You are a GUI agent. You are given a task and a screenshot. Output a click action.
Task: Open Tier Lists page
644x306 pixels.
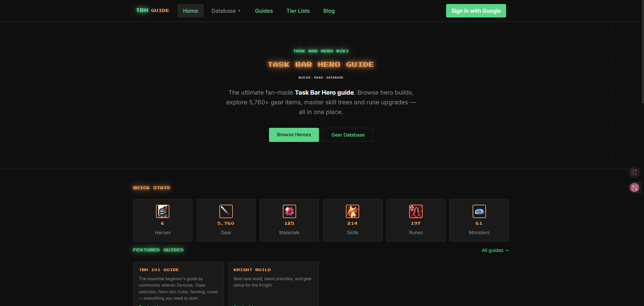(298, 11)
